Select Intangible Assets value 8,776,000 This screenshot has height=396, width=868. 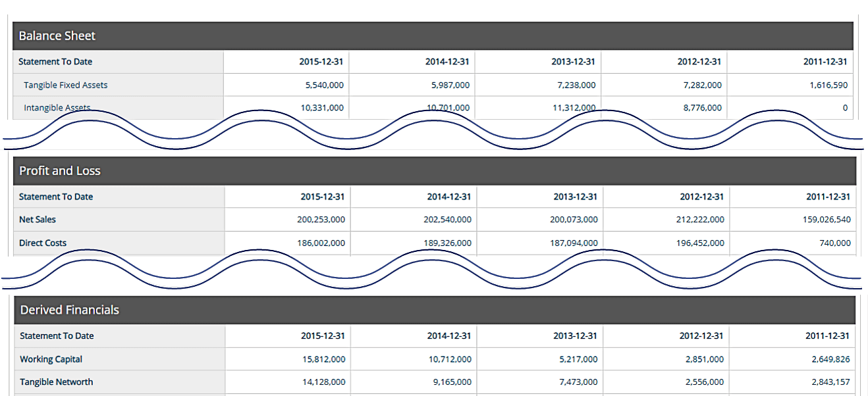pos(702,108)
